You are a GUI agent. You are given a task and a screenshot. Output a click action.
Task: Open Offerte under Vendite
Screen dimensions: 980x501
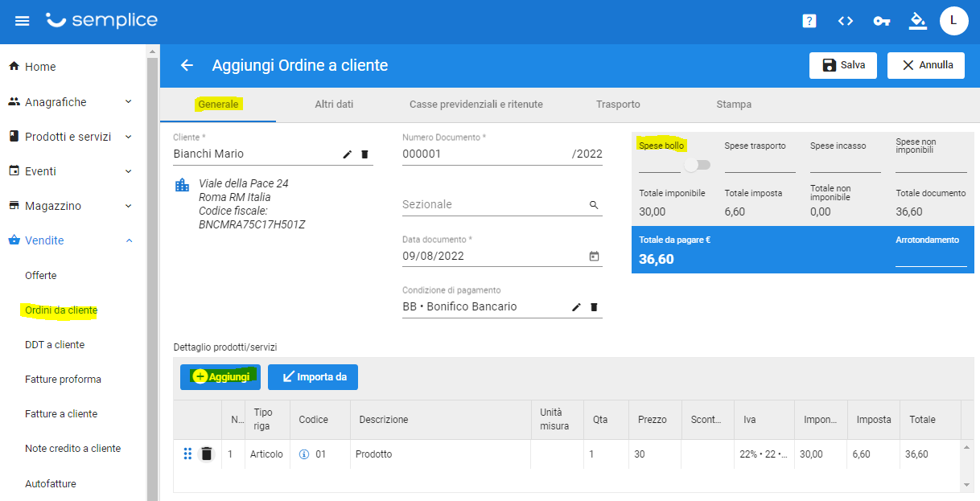(41, 276)
